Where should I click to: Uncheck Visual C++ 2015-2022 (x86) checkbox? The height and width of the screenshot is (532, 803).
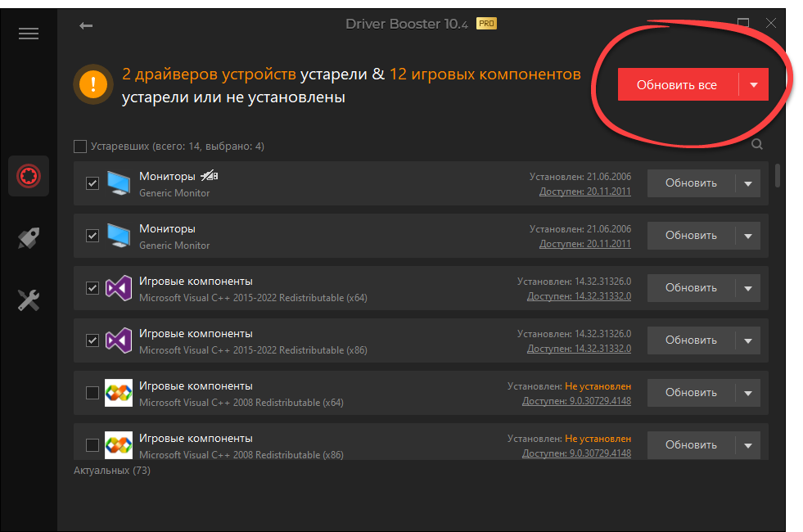pyautogui.click(x=92, y=340)
